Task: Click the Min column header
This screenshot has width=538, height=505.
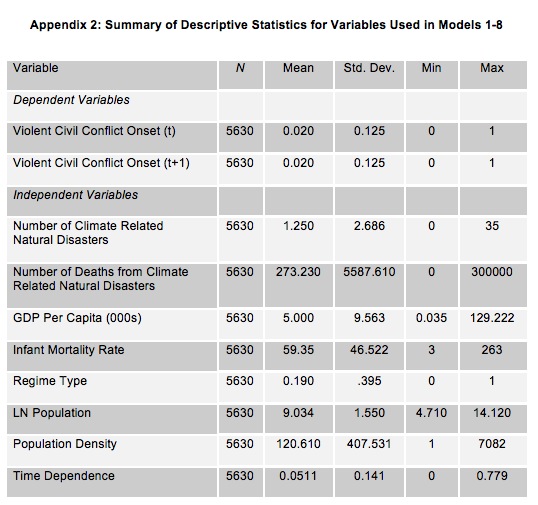Action: click(431, 68)
